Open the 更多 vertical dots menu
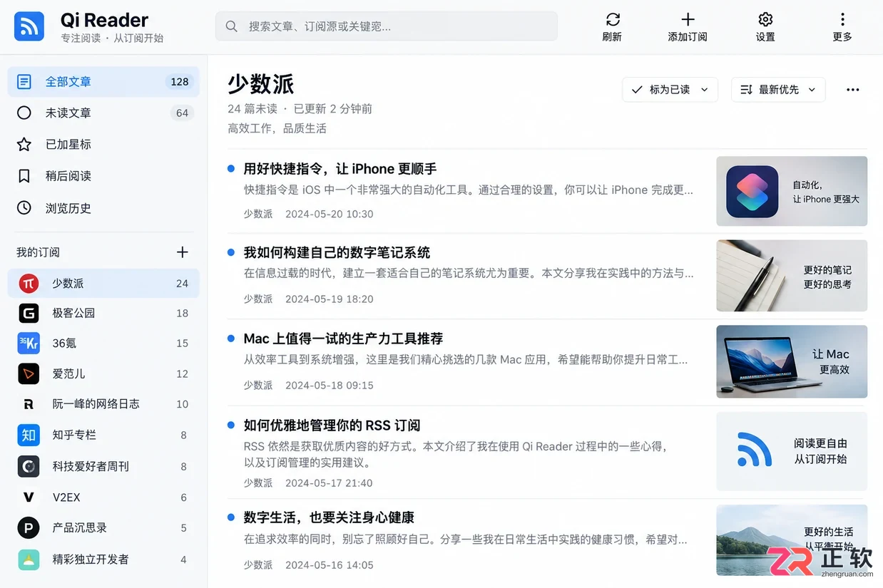This screenshot has width=883, height=588. pyautogui.click(x=842, y=19)
